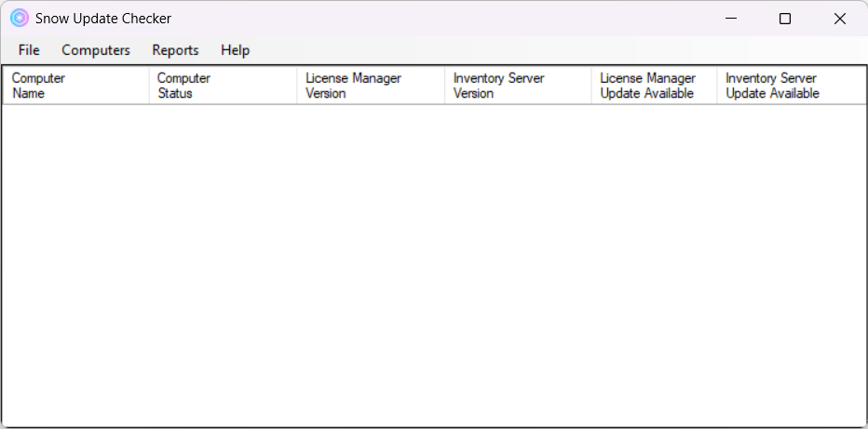
Task: Click divider between Computer Name and Computer Status
Action: (x=149, y=86)
